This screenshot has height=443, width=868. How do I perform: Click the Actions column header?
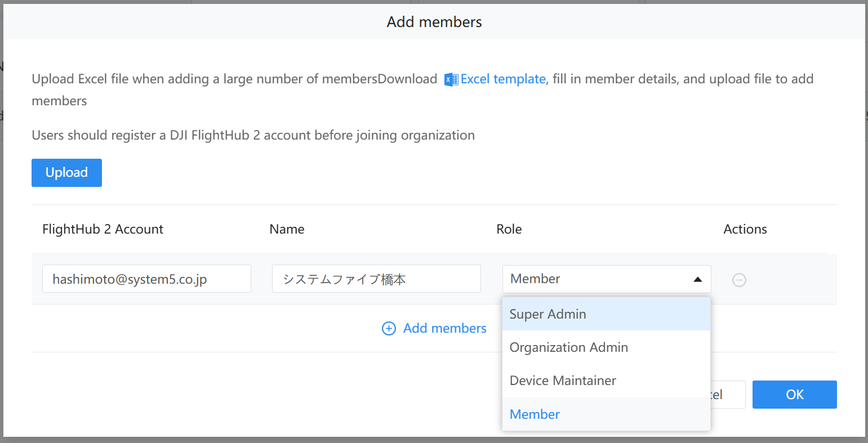tap(745, 229)
